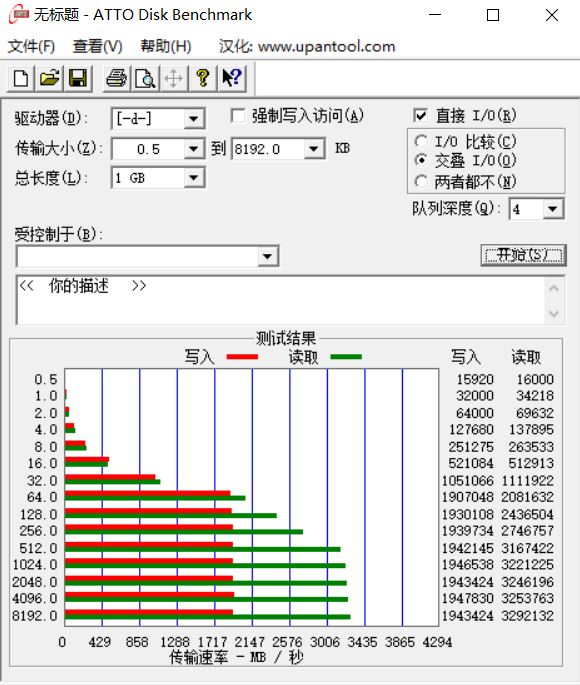Save results with the floppy disk icon
The width and height of the screenshot is (580, 685).
tap(78, 79)
